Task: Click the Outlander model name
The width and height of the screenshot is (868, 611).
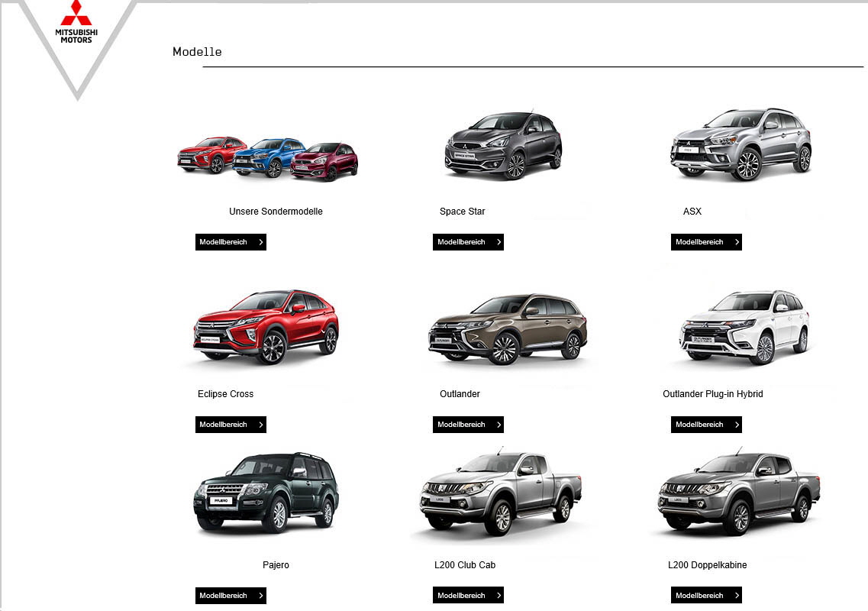Action: (x=460, y=394)
